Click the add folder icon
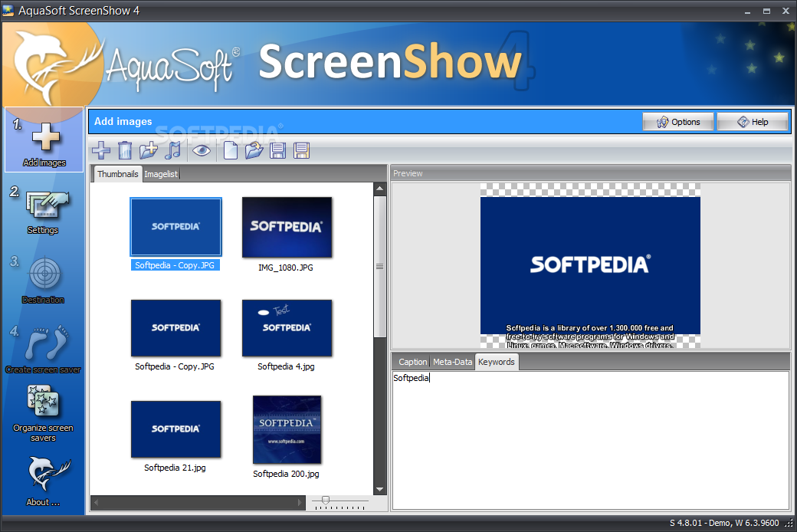 pos(149,150)
